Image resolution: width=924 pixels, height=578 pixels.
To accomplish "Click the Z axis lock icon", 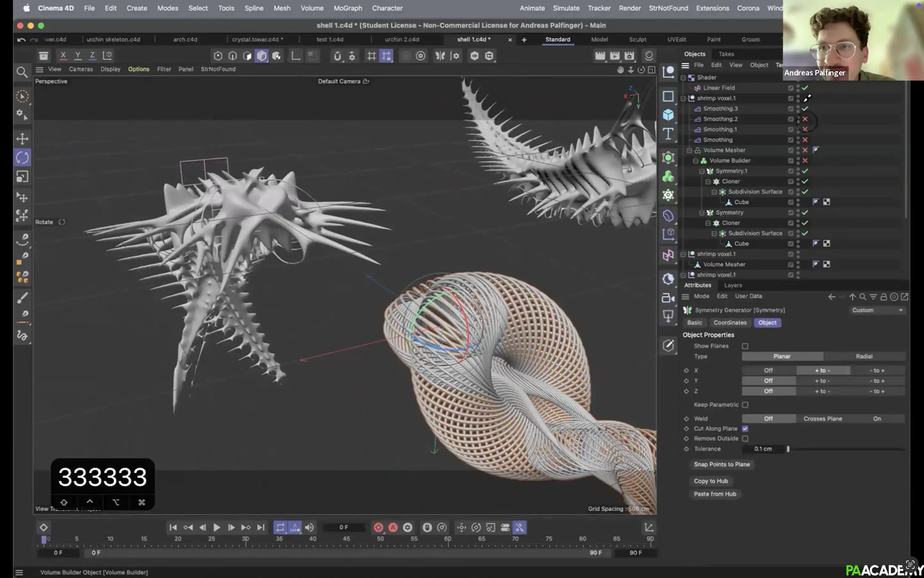I will point(92,56).
